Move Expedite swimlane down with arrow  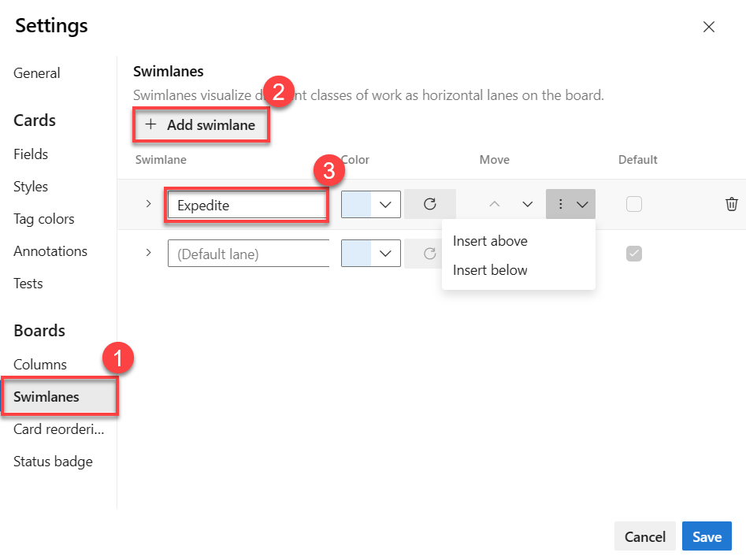tap(528, 205)
